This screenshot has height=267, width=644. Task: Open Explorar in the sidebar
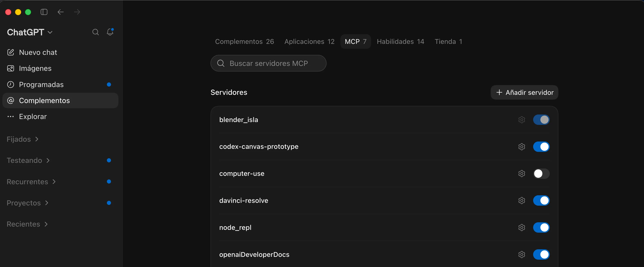pyautogui.click(x=60, y=116)
